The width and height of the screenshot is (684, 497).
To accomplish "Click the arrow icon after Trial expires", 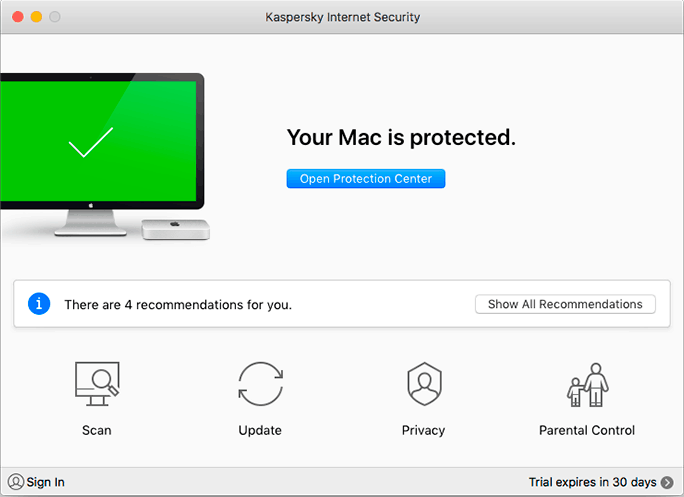I will (667, 482).
